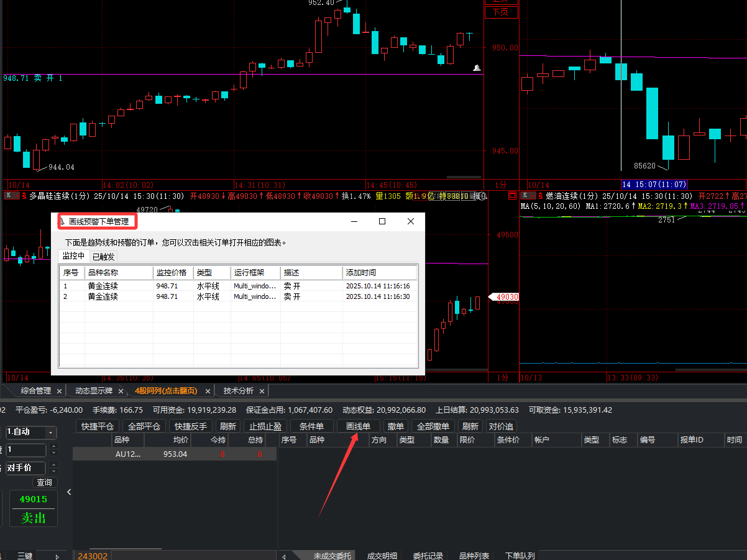Open the 1.自动 dropdown
This screenshot has height=560, width=747.
[50, 433]
